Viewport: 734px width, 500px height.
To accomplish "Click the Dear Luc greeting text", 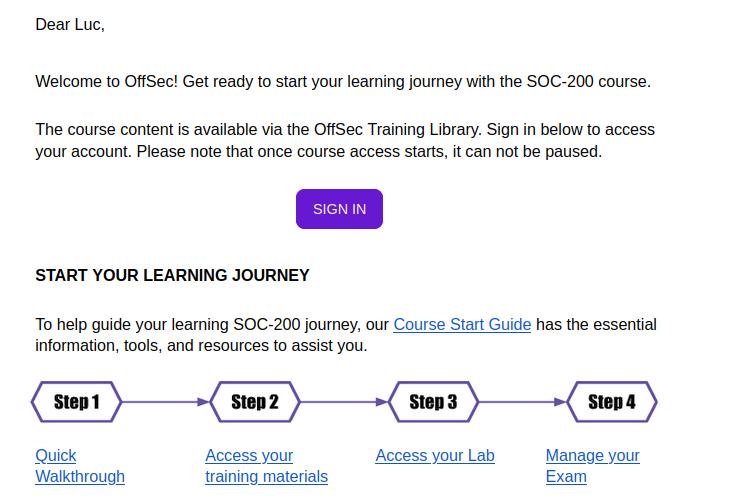I will click(x=70, y=24).
